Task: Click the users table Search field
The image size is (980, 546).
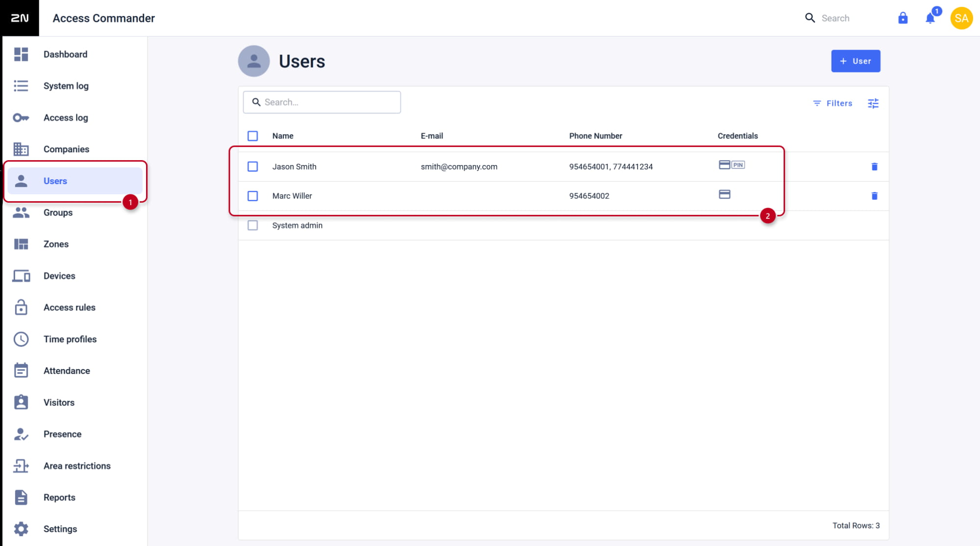Action: (x=322, y=102)
